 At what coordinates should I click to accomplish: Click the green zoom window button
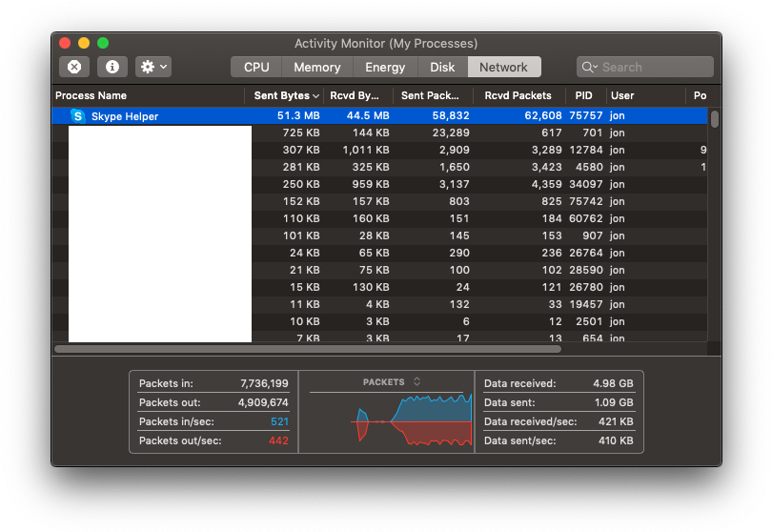click(103, 43)
